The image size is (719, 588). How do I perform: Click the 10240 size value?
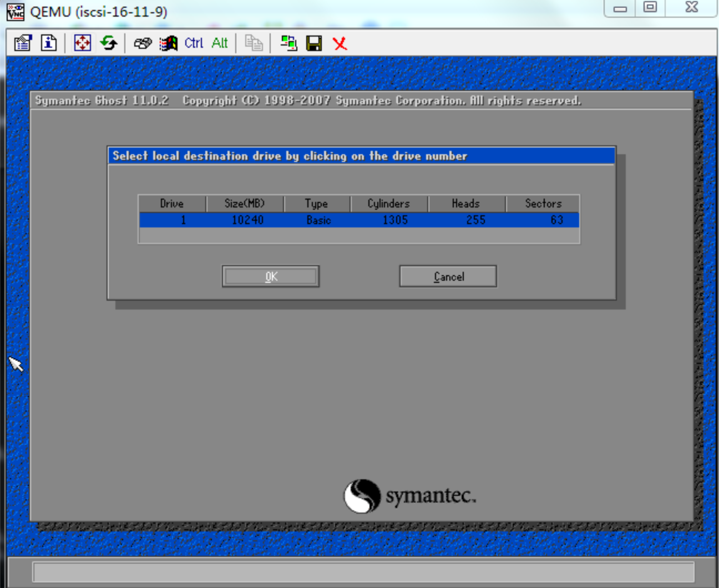pyautogui.click(x=247, y=220)
